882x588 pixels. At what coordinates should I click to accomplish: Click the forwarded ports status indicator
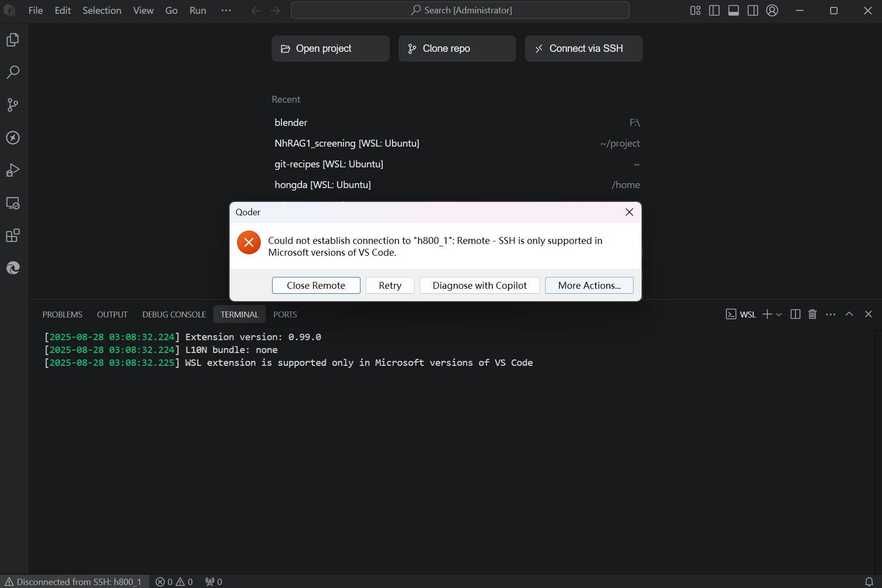click(x=214, y=582)
